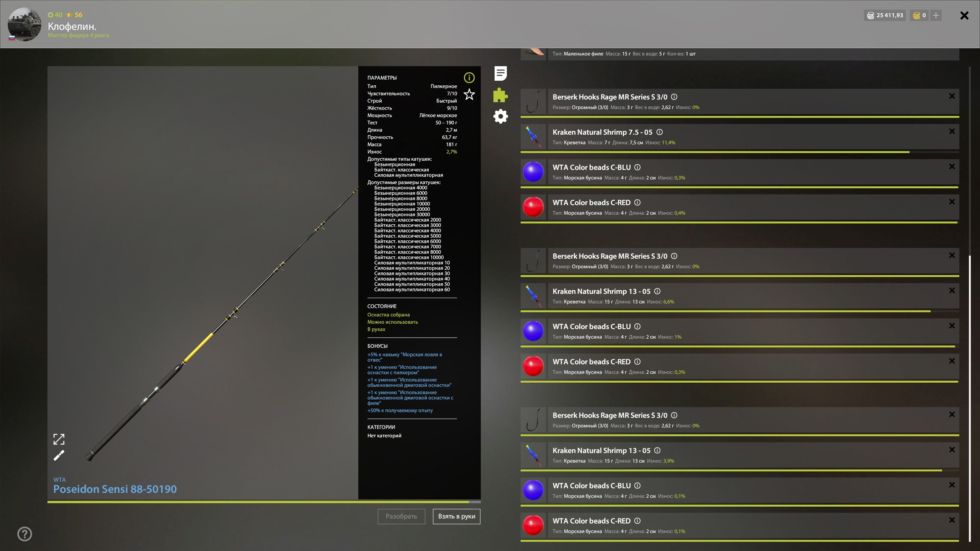Viewport: 980px width, 551px height.
Task: Click the silver coins balance 25 411,93
Action: [885, 15]
